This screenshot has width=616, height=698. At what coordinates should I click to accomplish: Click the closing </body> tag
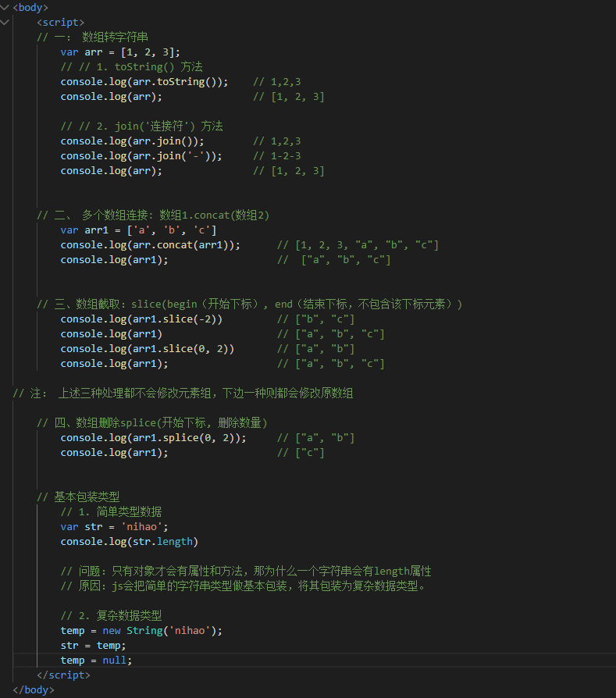pyautogui.click(x=34, y=690)
